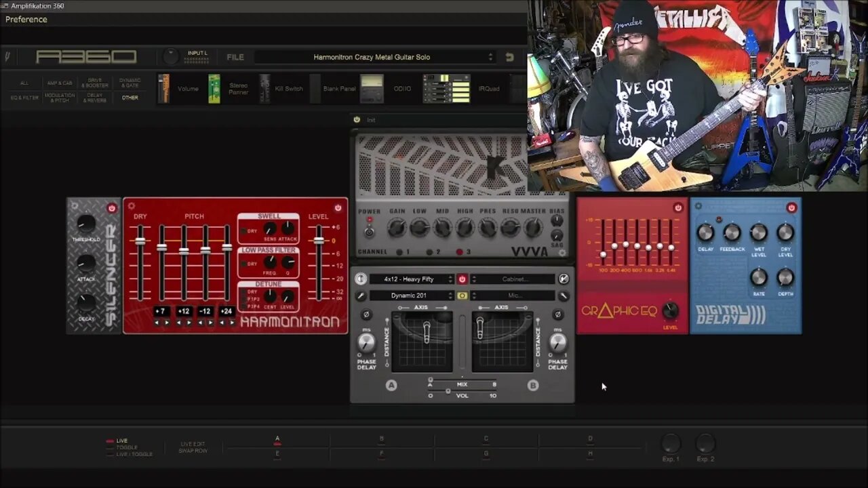This screenshot has height=488, width=868.
Task: Select amp channel 2
Action: (x=430, y=252)
